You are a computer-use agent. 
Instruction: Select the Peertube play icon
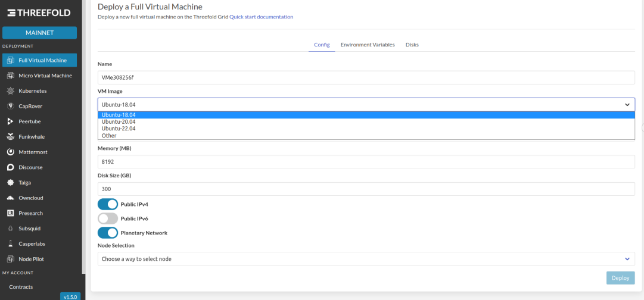point(11,121)
